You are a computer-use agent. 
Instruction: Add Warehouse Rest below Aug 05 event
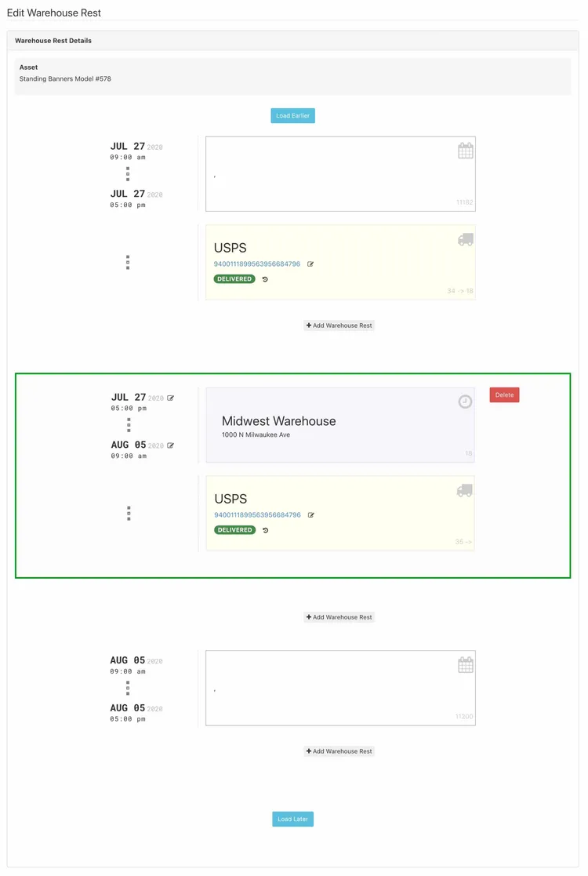pyautogui.click(x=339, y=751)
